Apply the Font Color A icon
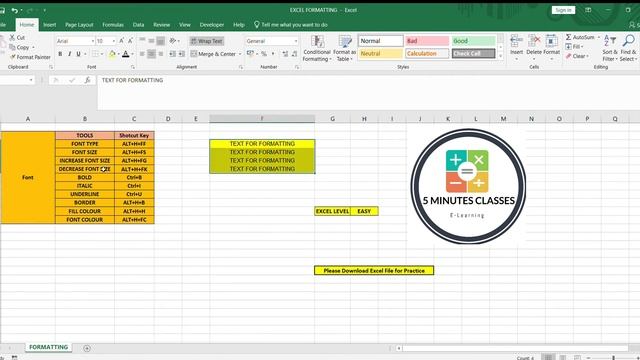 click(x=126, y=54)
